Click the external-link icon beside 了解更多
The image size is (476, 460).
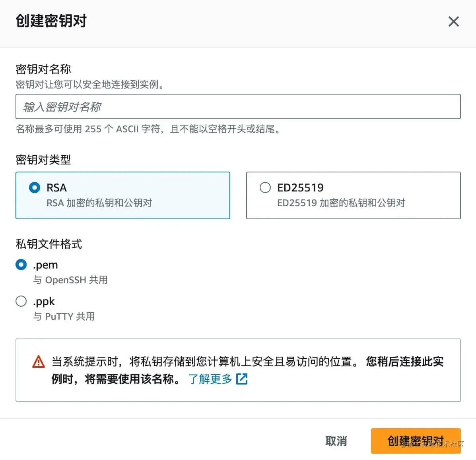click(242, 379)
